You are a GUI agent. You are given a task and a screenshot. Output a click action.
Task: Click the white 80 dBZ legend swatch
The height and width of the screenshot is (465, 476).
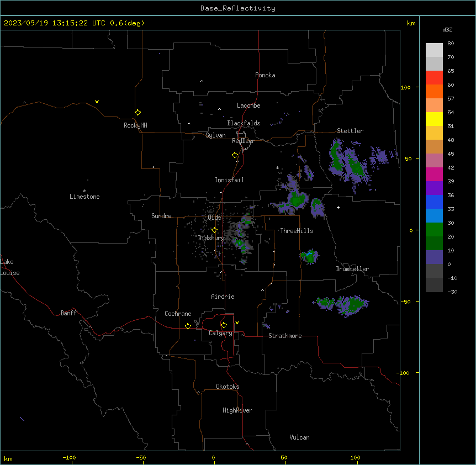[x=434, y=50]
